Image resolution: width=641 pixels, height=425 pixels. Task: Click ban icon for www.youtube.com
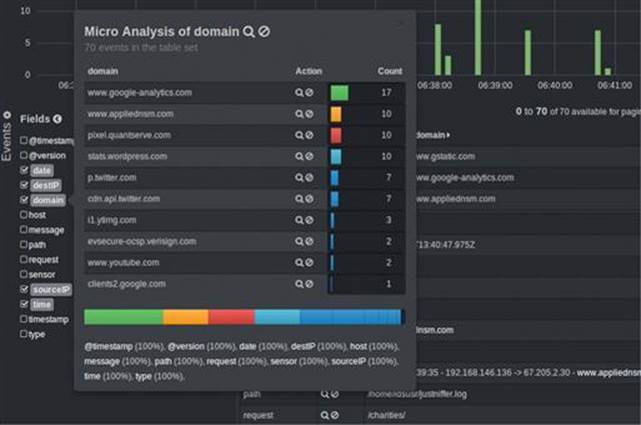(309, 262)
